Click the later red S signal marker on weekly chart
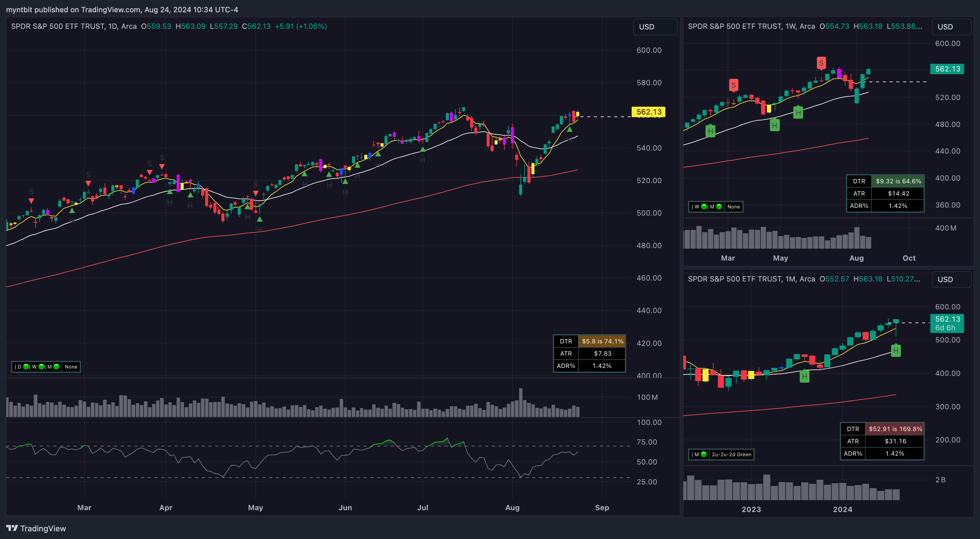Screen dimensions: 980x539 pyautogui.click(x=821, y=63)
